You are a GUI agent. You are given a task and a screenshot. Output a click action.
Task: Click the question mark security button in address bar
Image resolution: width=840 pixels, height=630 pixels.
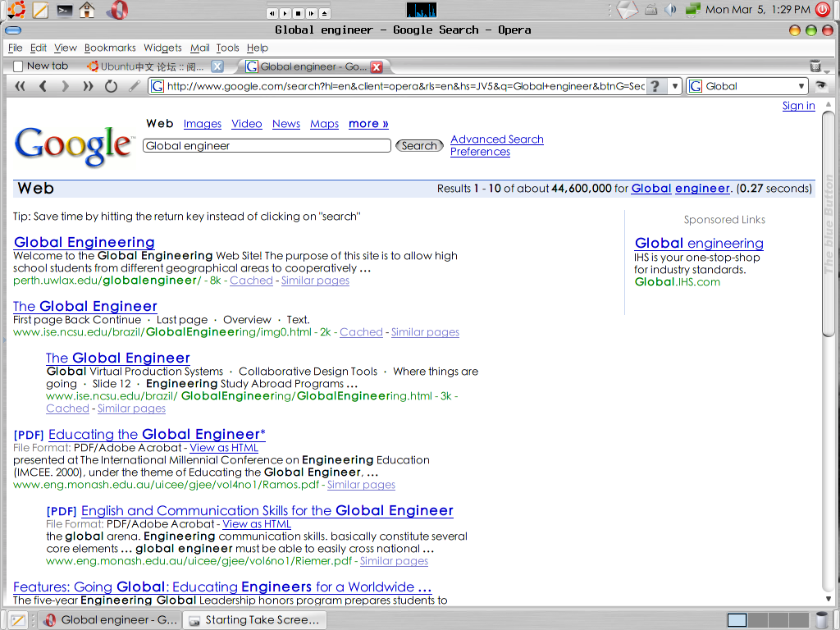(x=655, y=85)
